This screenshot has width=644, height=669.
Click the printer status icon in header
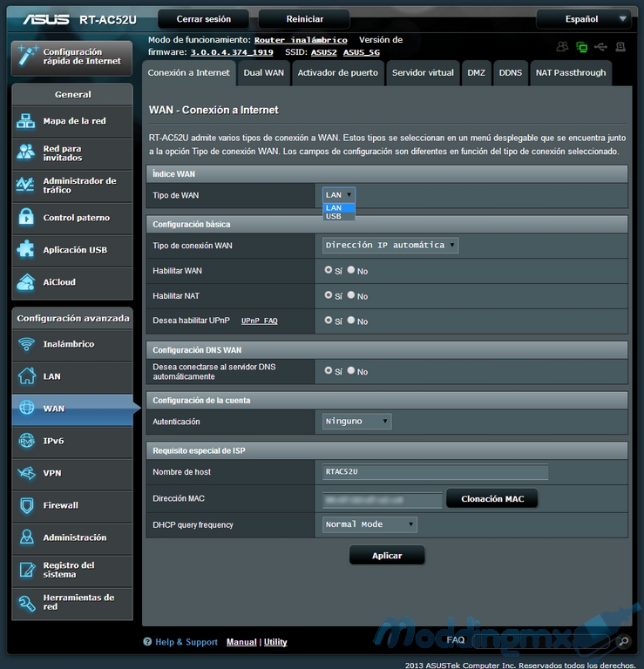click(620, 46)
